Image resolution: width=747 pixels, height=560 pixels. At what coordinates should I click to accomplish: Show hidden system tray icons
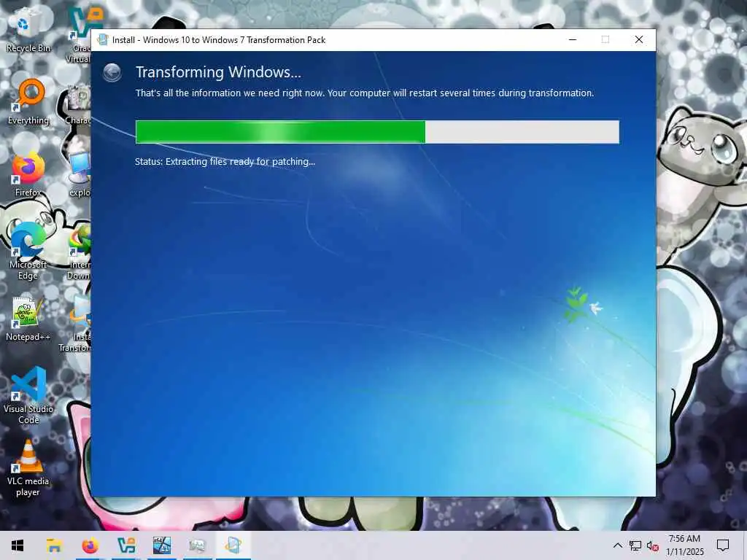[617, 545]
